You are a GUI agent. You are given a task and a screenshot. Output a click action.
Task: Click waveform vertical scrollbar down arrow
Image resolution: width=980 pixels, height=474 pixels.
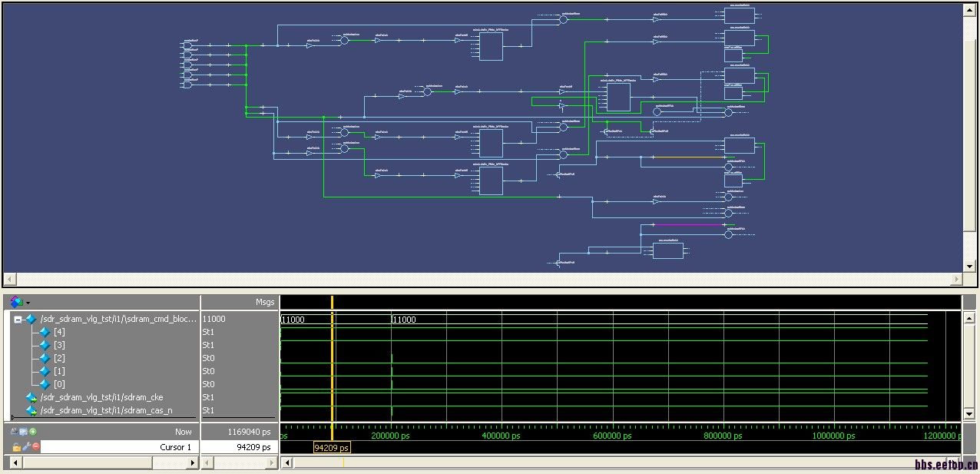coord(970,415)
